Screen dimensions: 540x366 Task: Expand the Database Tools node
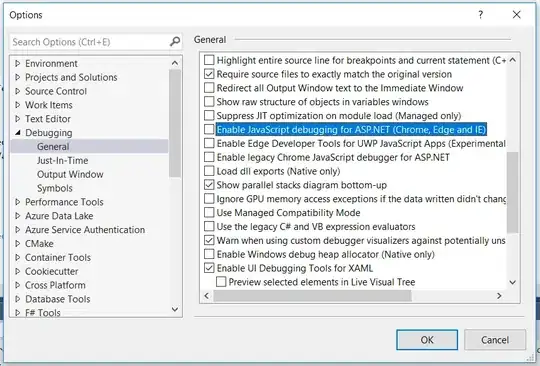pos(18,299)
